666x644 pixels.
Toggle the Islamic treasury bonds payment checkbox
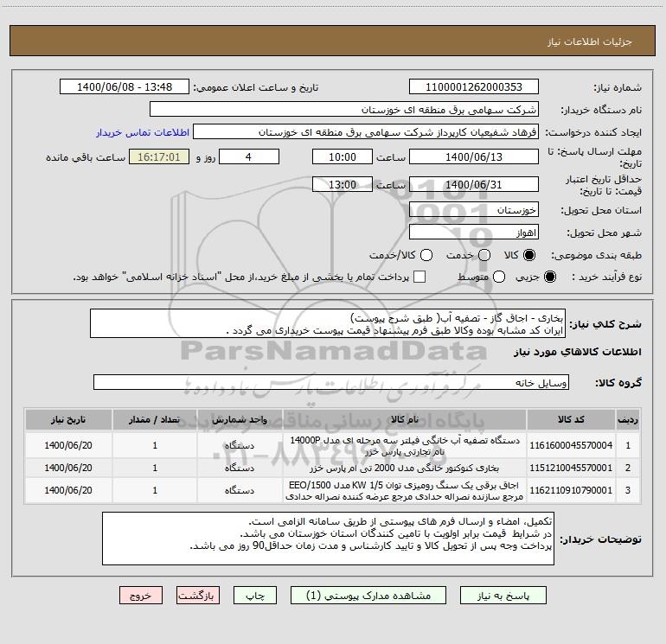[419, 277]
